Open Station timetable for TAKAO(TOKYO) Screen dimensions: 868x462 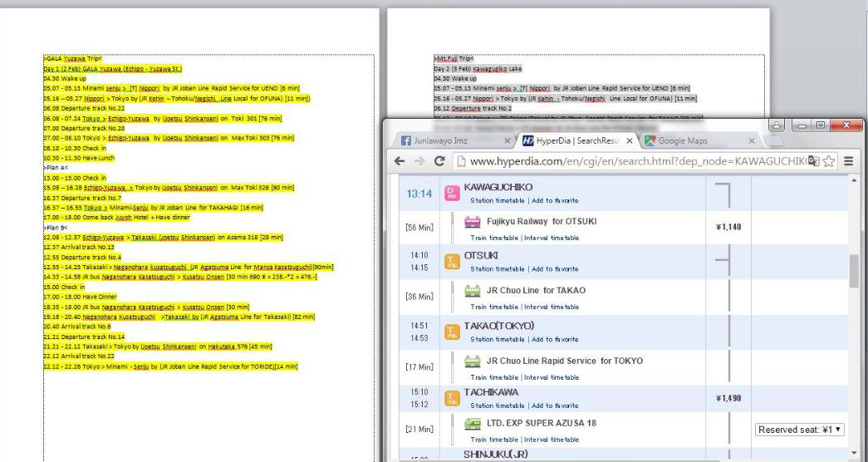click(x=497, y=339)
